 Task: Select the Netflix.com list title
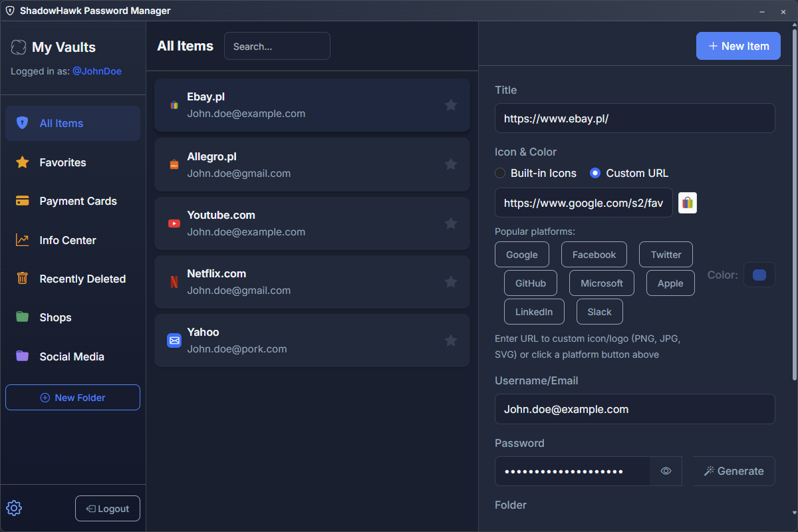[x=217, y=274]
